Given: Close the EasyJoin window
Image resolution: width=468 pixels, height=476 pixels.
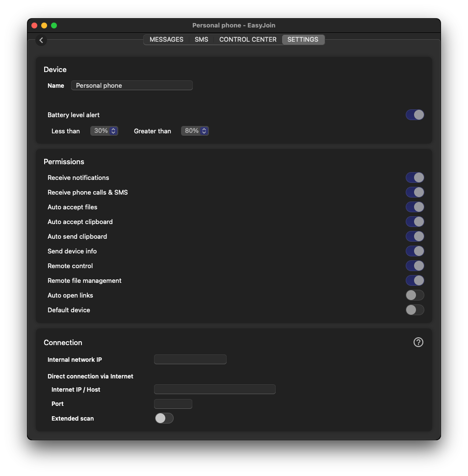Looking at the screenshot, I should 34,25.
